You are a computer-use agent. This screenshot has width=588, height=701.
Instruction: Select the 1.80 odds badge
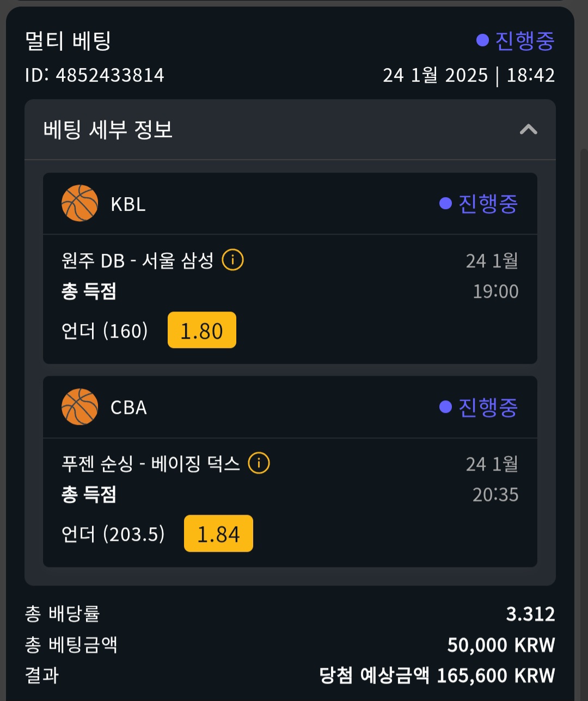(202, 330)
